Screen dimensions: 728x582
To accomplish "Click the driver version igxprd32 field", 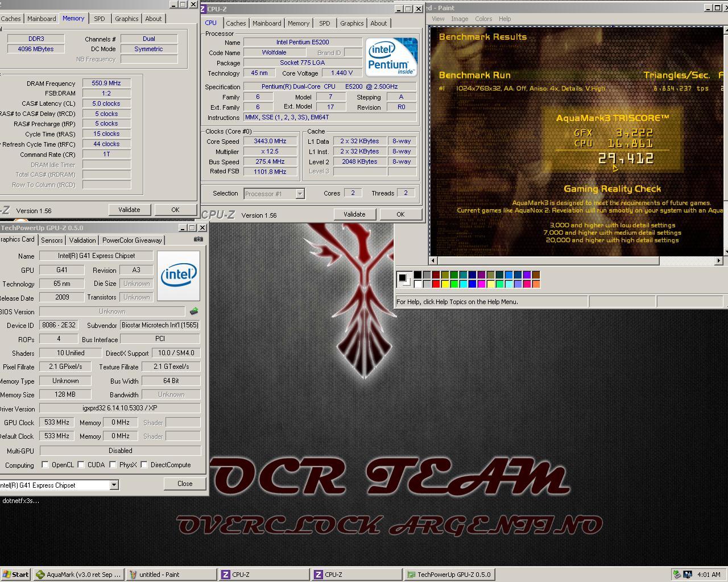I will (x=120, y=408).
